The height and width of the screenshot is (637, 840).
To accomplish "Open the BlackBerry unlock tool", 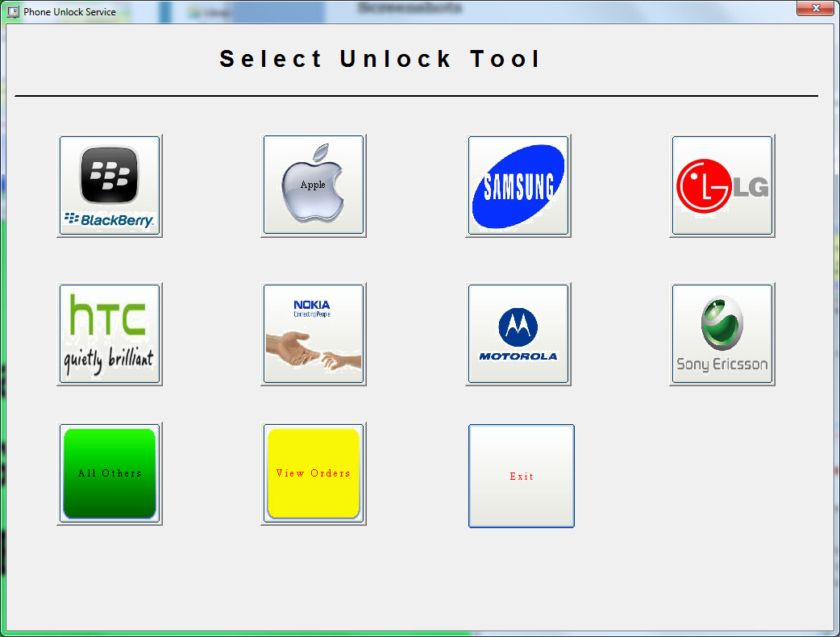I will click(110, 186).
